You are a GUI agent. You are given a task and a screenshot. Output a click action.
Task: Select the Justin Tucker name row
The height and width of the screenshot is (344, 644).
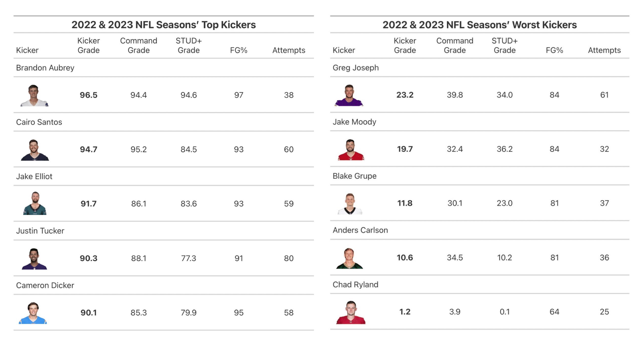[x=40, y=231]
